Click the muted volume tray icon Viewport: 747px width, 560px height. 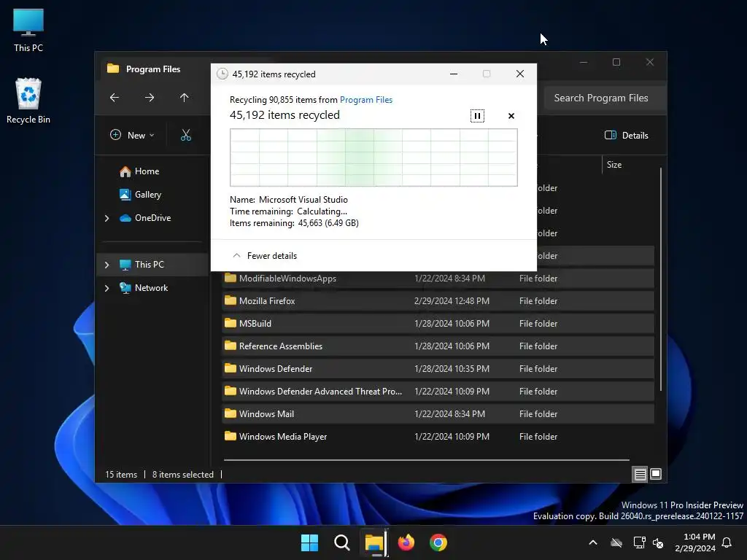[658, 542]
